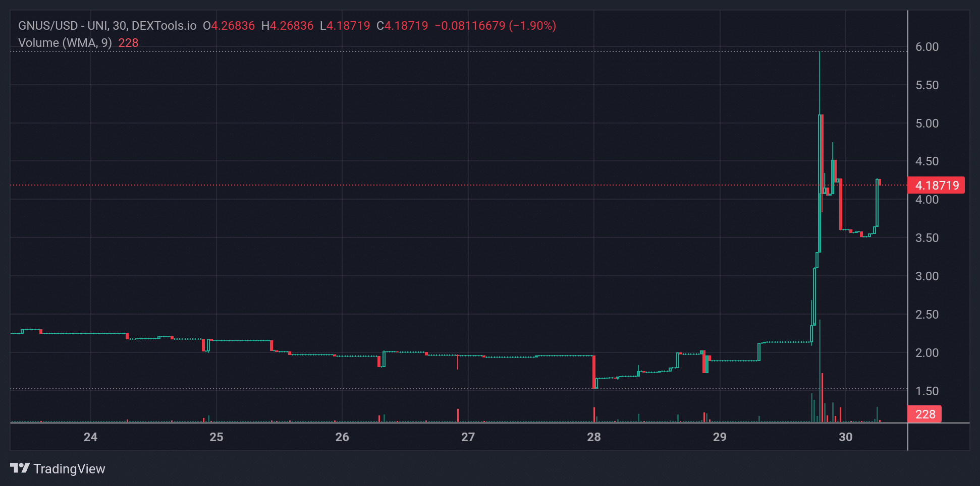The height and width of the screenshot is (486, 980).
Task: Click the Volume value 228 in legend
Action: 128,43
